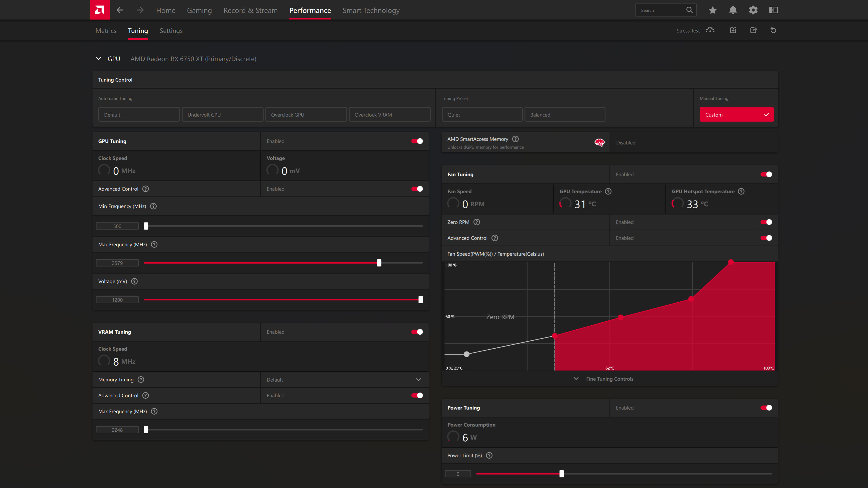The height and width of the screenshot is (488, 868).
Task: Show help for Memory Timing
Action: [x=141, y=380]
